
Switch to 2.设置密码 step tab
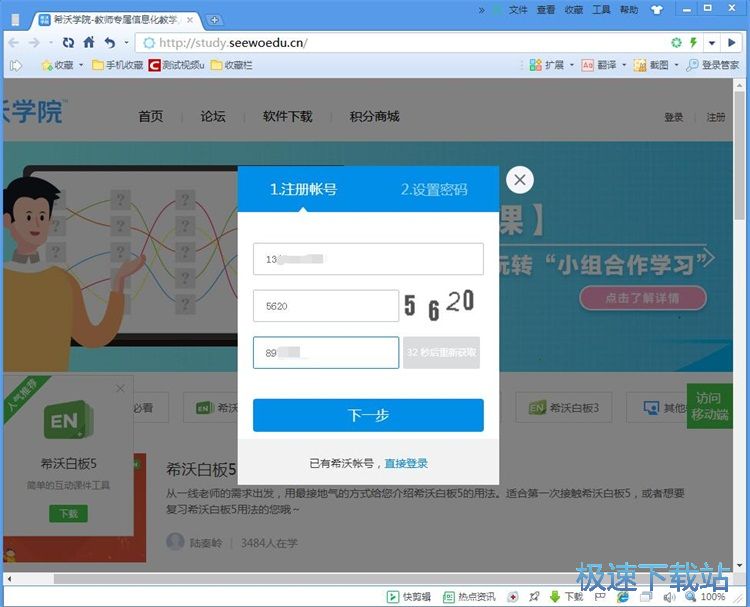(434, 189)
